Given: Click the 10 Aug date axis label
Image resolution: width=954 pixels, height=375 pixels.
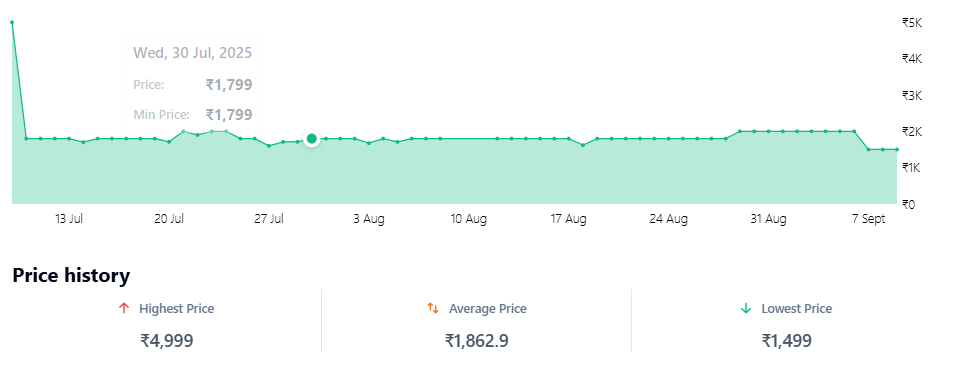Looking at the screenshot, I should 468,219.
